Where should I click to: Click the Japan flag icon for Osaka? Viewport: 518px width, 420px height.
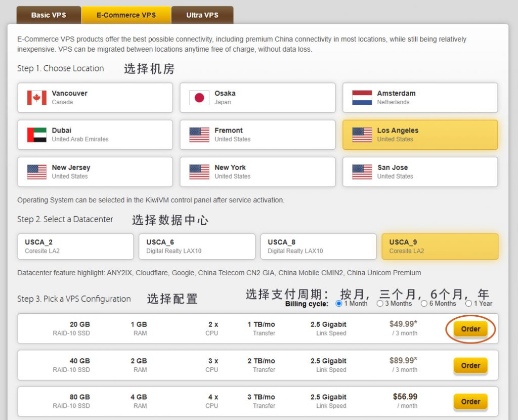click(199, 98)
